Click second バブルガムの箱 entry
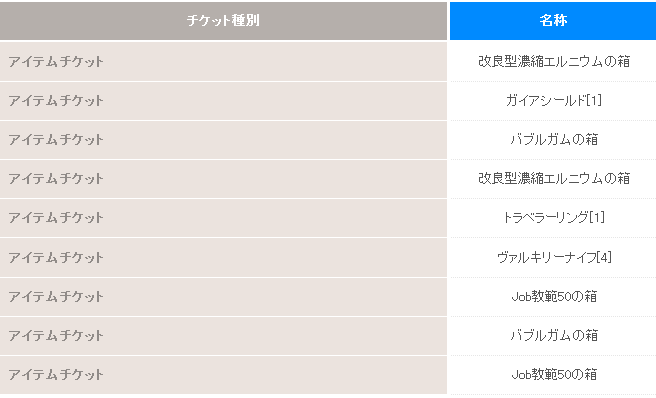 pyautogui.click(x=554, y=335)
